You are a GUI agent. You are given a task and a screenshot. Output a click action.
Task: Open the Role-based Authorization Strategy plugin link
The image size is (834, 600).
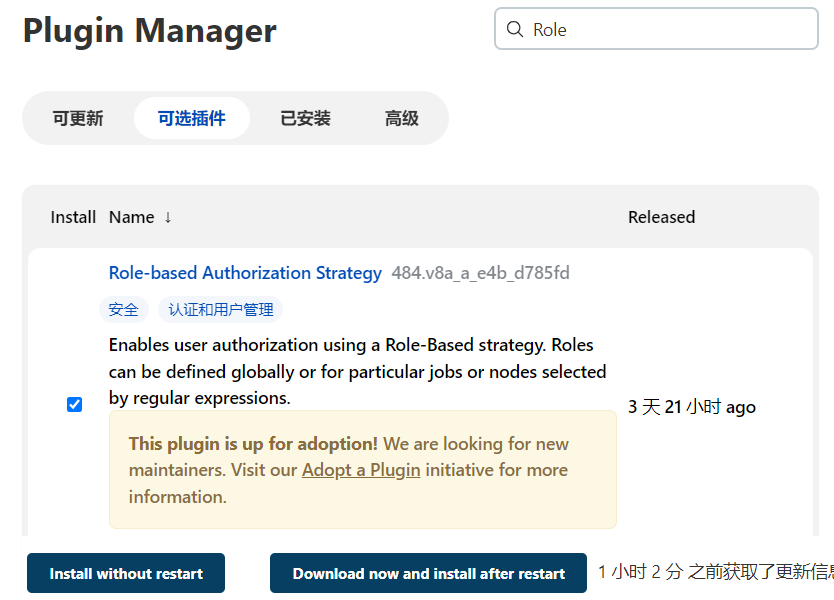click(245, 273)
